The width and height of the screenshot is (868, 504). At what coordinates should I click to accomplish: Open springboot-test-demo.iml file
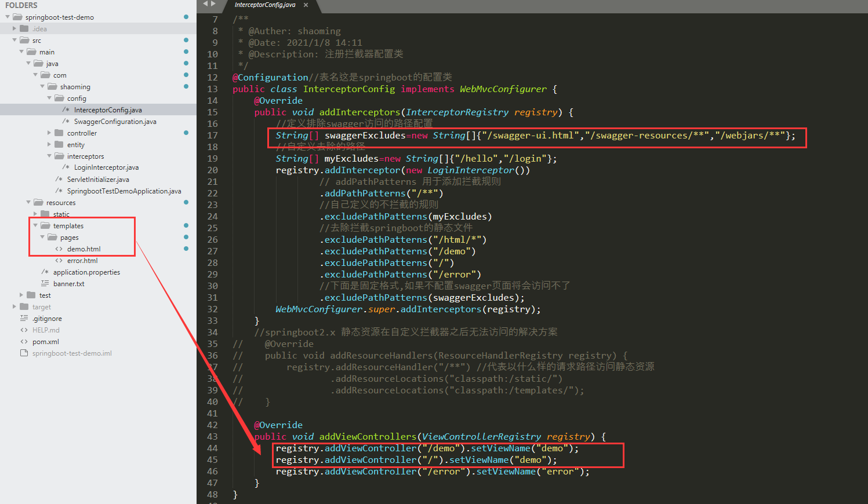72,353
